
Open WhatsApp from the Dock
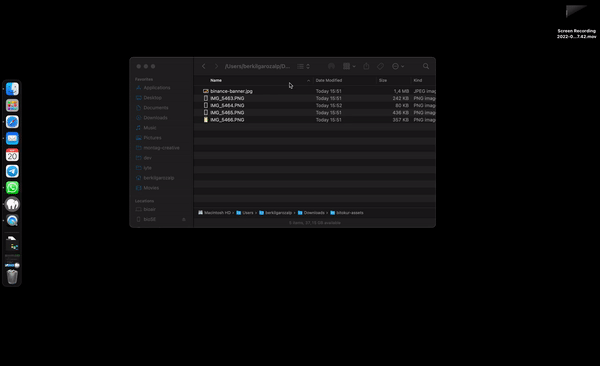point(12,188)
